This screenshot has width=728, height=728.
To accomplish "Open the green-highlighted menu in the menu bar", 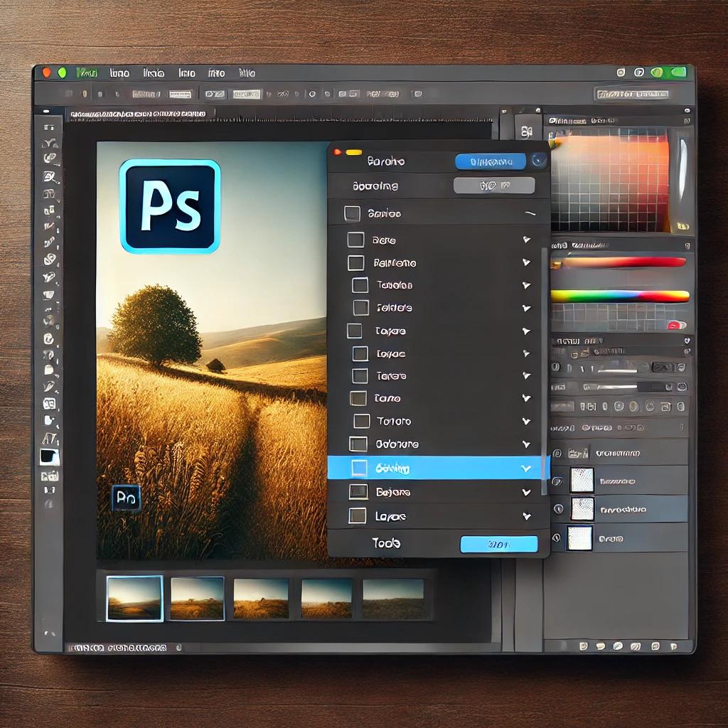I will pos(87,73).
